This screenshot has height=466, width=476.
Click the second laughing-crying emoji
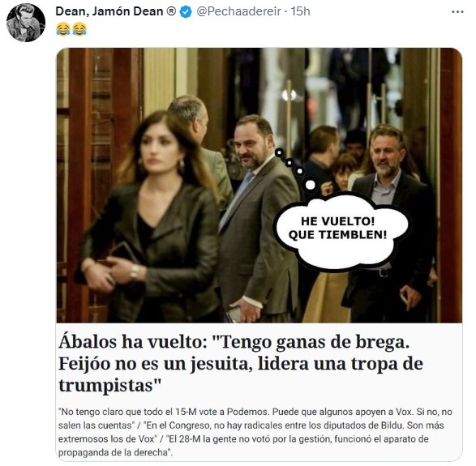click(x=79, y=29)
